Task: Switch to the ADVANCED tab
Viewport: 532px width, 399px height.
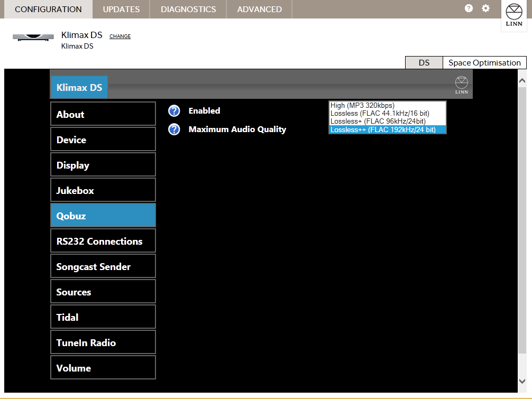Action: coord(260,9)
